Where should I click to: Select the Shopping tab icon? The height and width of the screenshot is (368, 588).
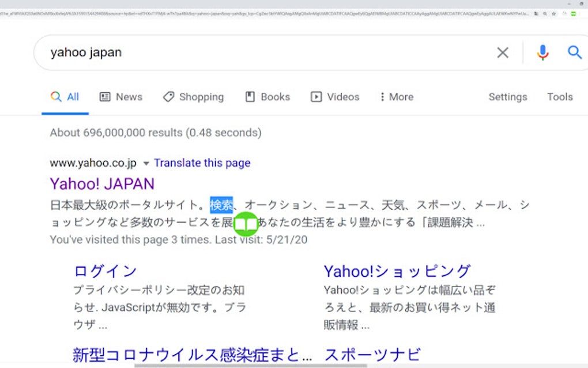(169, 96)
